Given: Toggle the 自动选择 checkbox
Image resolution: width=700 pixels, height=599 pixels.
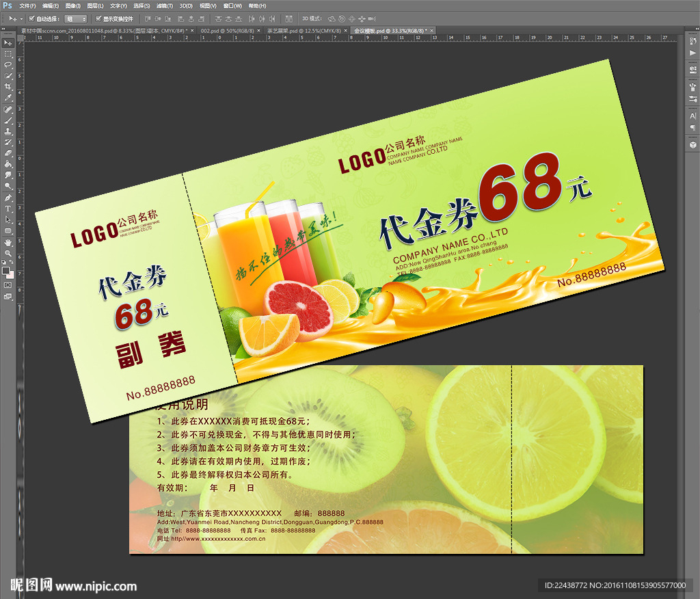Looking at the screenshot, I should click(31, 19).
